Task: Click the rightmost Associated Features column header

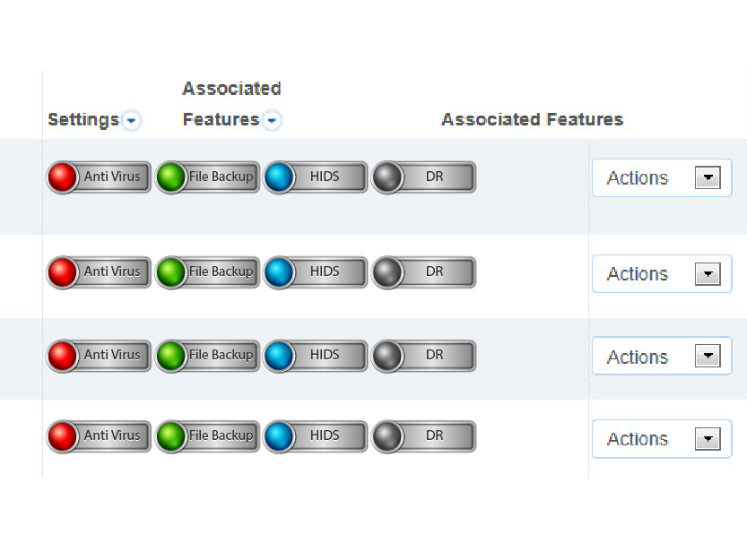Action: [x=532, y=119]
